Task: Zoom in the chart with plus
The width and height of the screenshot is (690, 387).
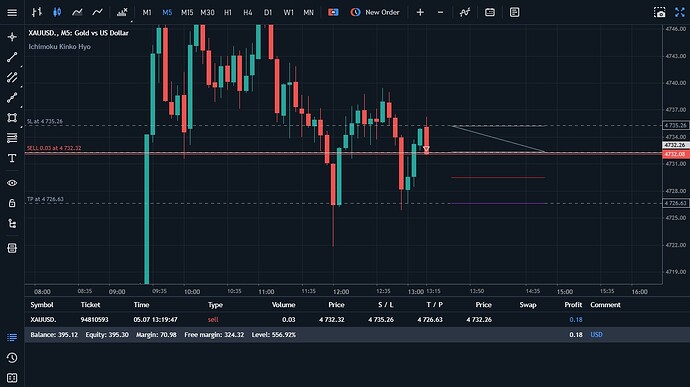Action: coord(420,12)
